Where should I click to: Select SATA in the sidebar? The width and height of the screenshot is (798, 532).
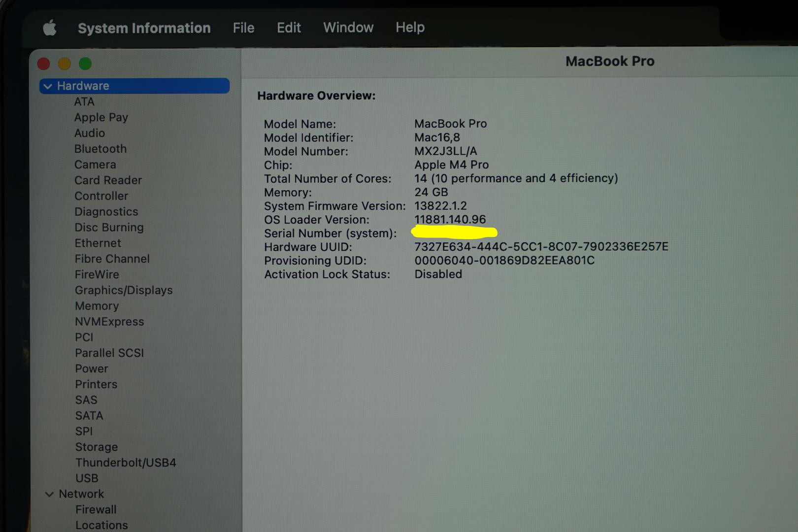point(89,416)
